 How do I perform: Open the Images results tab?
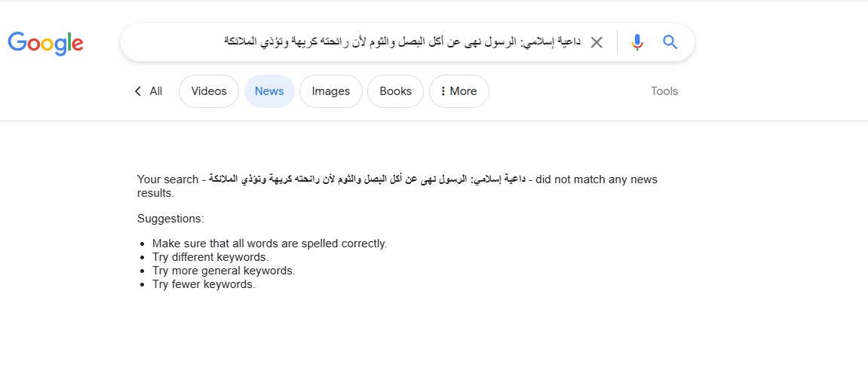point(331,91)
